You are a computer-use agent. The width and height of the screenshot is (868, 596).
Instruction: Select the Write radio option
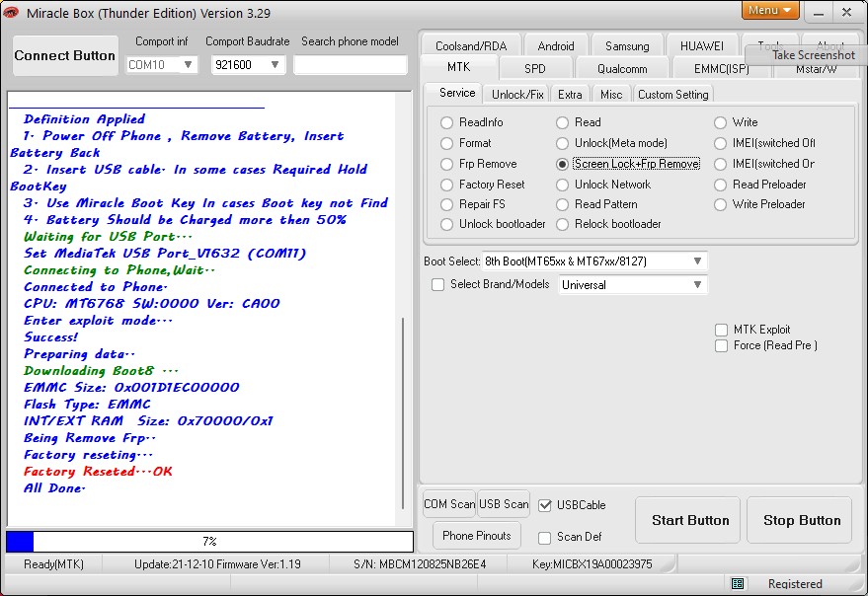tap(720, 122)
